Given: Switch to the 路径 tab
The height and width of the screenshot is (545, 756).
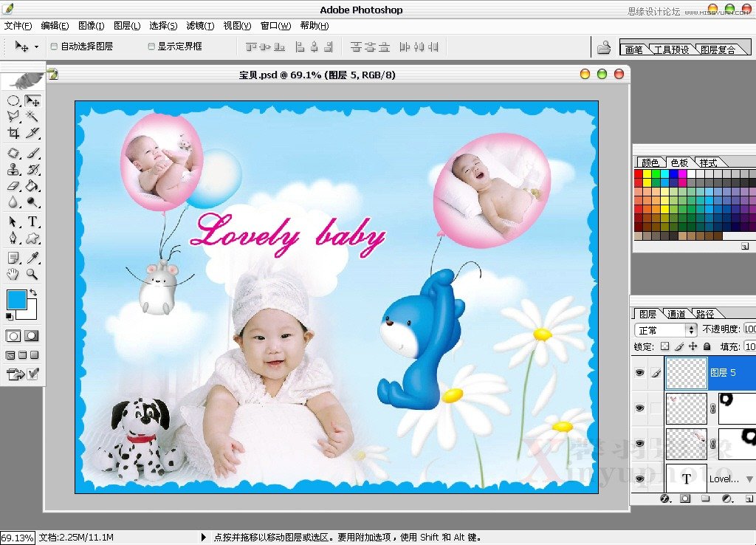Looking at the screenshot, I should point(705,314).
